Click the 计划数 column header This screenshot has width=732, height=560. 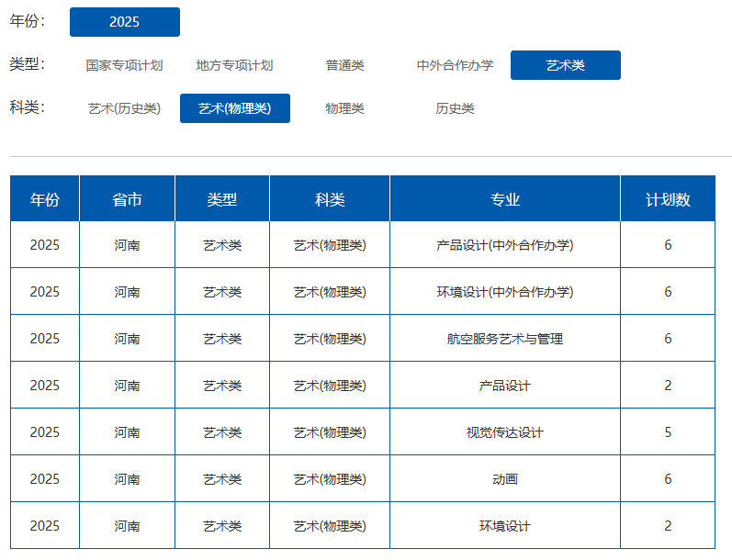668,199
